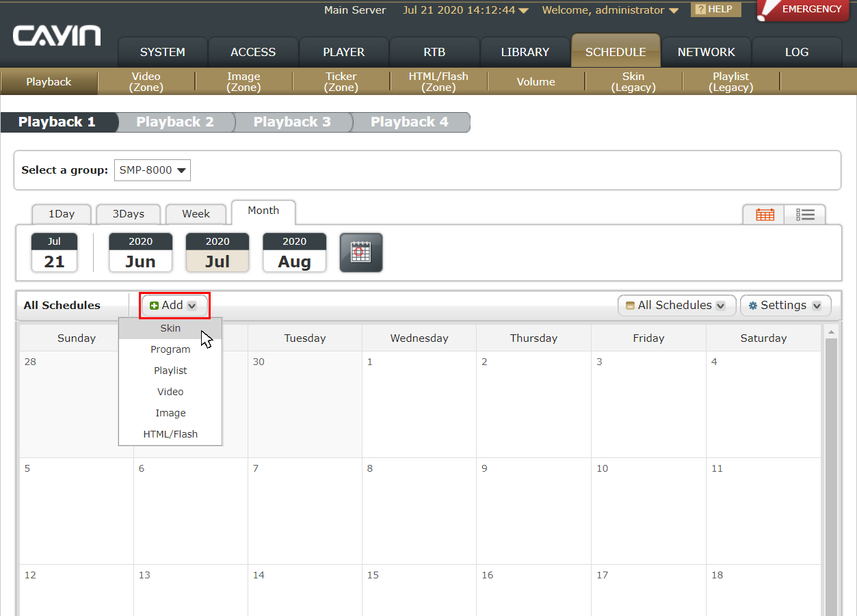This screenshot has width=857, height=616.
Task: Click the Thursday column header
Action: tap(534, 338)
